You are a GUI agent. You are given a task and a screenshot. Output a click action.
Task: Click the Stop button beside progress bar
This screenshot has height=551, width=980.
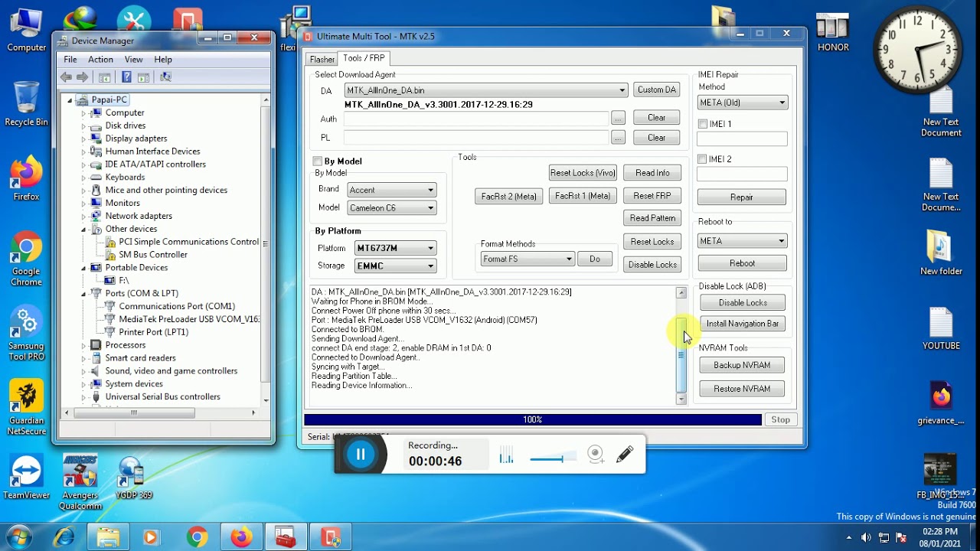point(780,419)
